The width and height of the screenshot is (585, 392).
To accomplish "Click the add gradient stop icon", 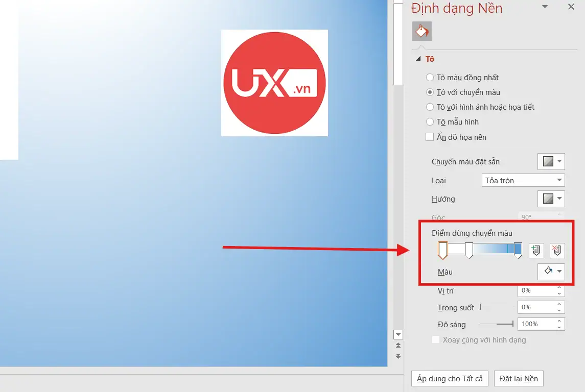I will pyautogui.click(x=536, y=250).
